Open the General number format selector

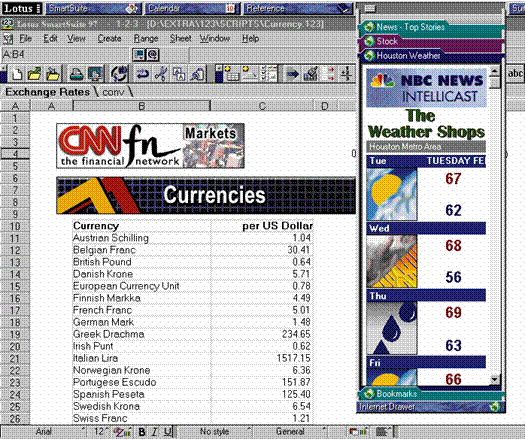[290, 432]
